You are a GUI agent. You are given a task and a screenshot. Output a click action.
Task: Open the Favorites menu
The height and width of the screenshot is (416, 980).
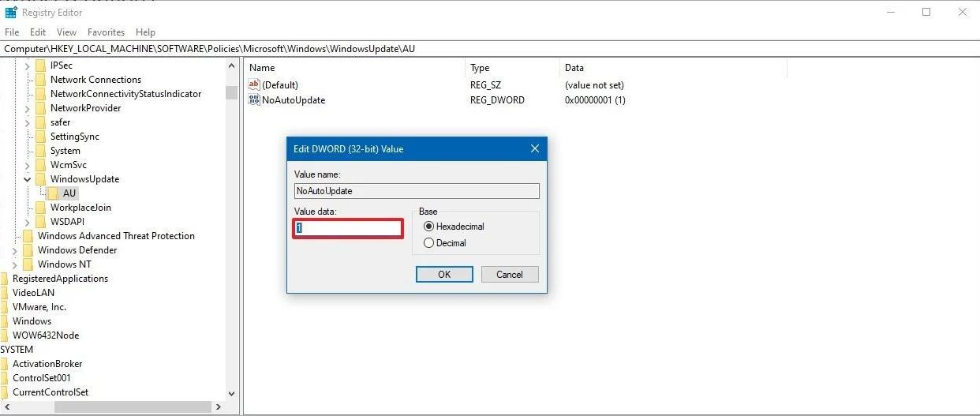[x=107, y=32]
